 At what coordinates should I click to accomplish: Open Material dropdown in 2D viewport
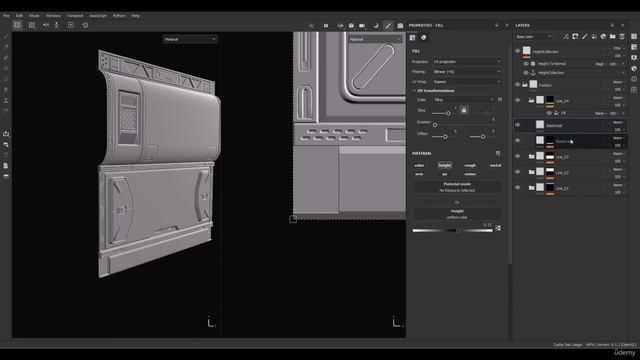point(375,39)
